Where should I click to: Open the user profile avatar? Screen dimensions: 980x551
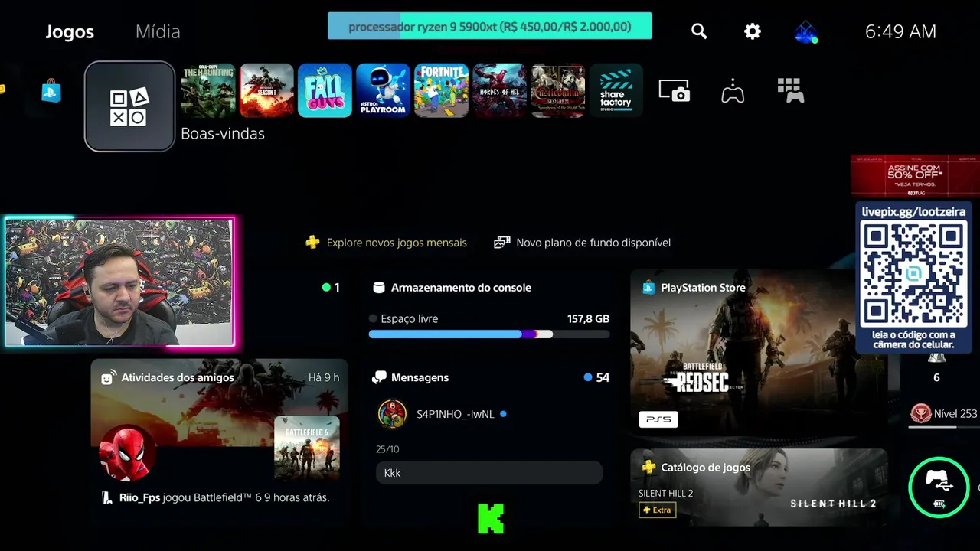pos(805,31)
